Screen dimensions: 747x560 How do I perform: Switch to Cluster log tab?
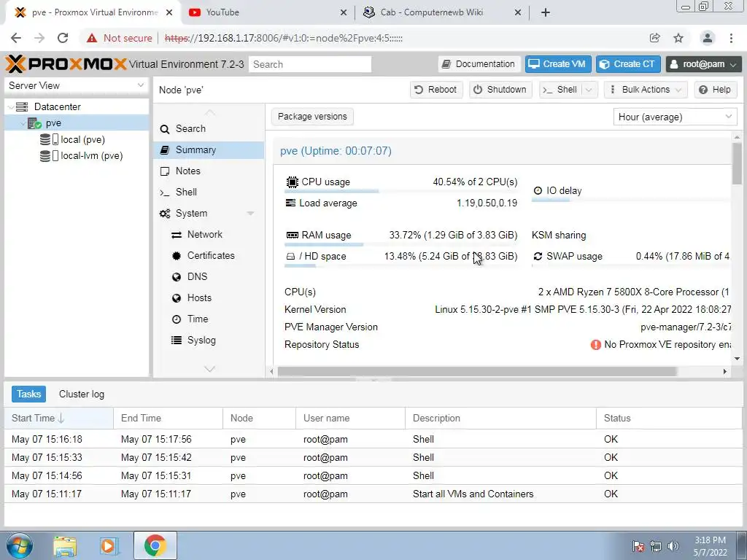point(82,394)
